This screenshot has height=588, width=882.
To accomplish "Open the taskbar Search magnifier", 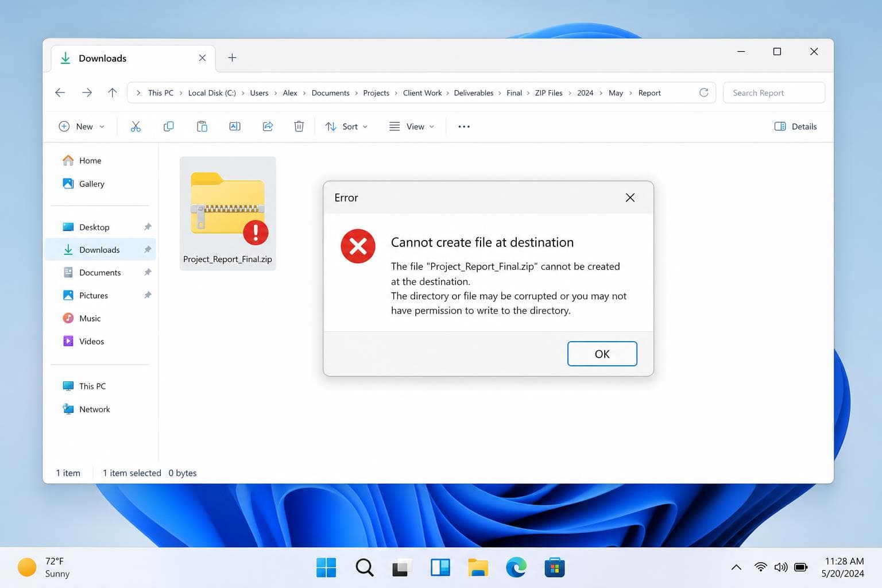I will click(365, 567).
